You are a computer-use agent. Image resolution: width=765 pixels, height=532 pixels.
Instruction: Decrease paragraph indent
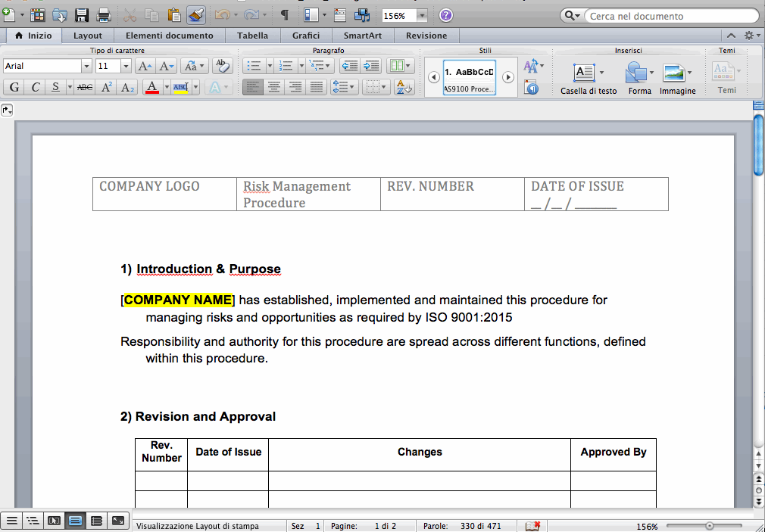(x=350, y=66)
